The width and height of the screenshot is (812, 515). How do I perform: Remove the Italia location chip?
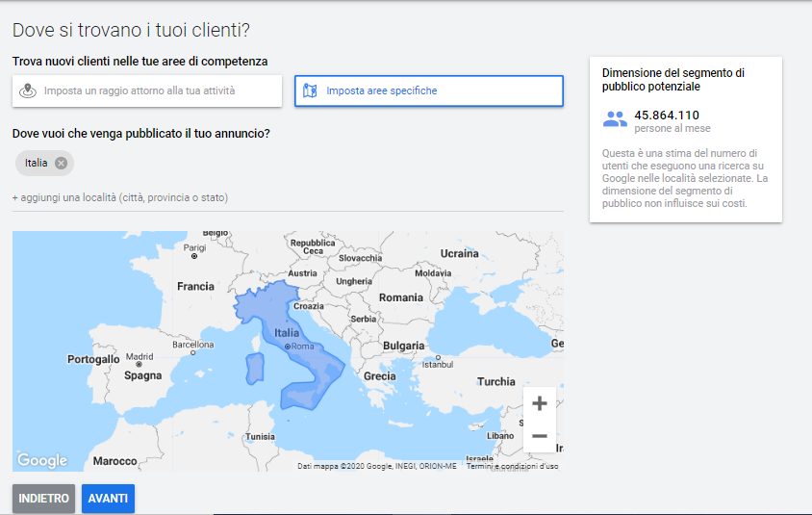click(61, 163)
